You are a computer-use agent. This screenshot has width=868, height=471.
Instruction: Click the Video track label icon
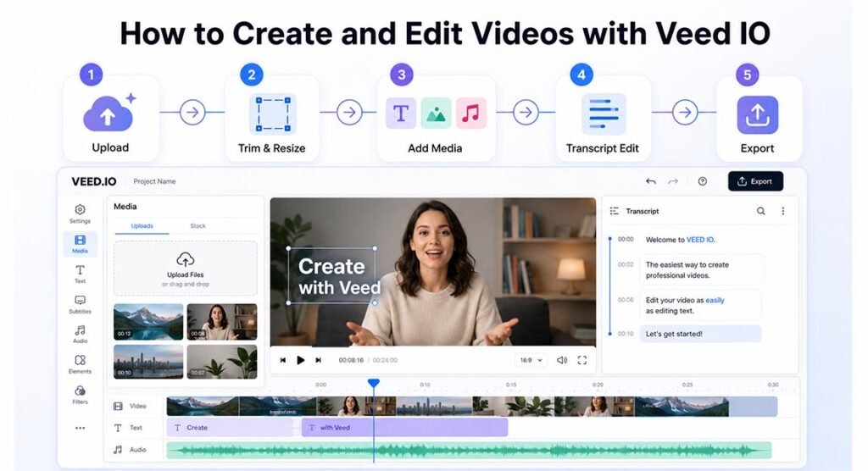118,407
